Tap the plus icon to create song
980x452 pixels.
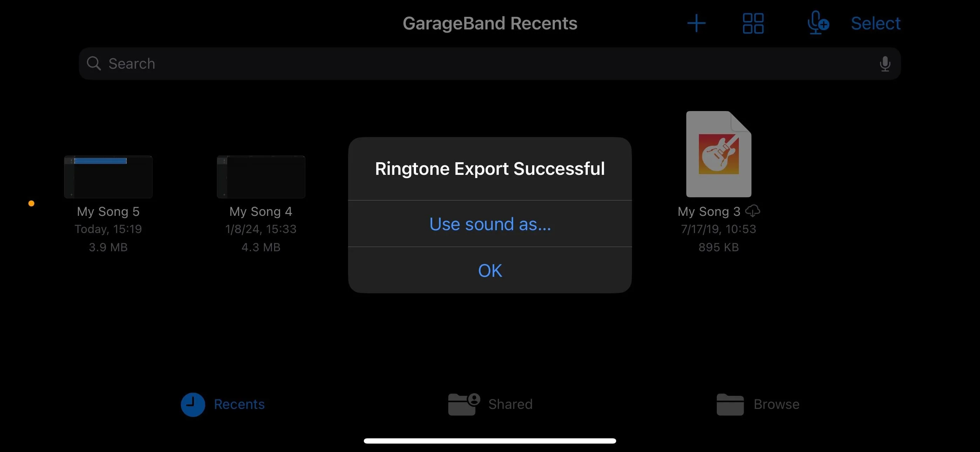coord(696,23)
